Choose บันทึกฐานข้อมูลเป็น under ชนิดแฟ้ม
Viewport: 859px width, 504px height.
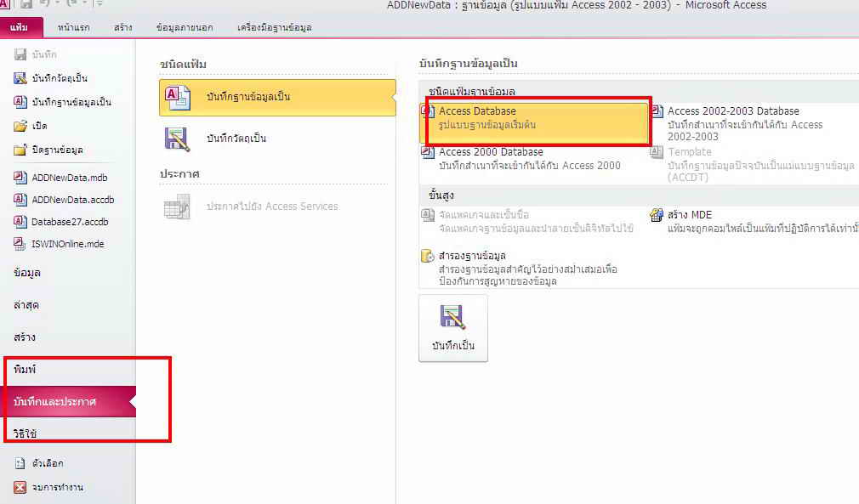[x=277, y=98]
